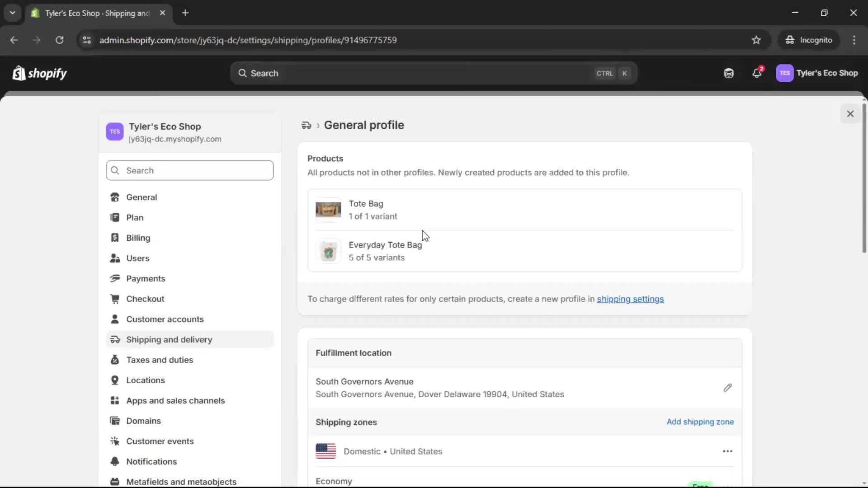Open Payments settings

(146, 278)
